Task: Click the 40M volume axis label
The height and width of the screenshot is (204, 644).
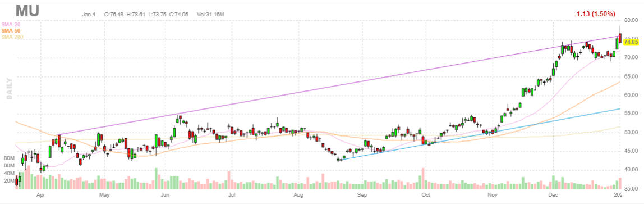Action: 8,173
